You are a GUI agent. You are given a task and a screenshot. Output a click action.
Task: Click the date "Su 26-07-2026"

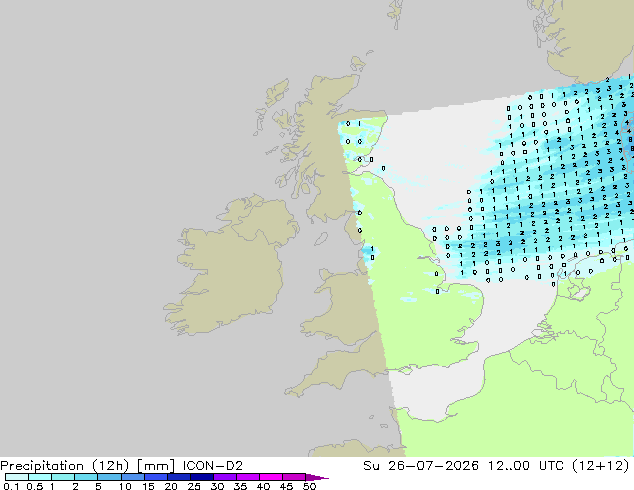[421, 466]
